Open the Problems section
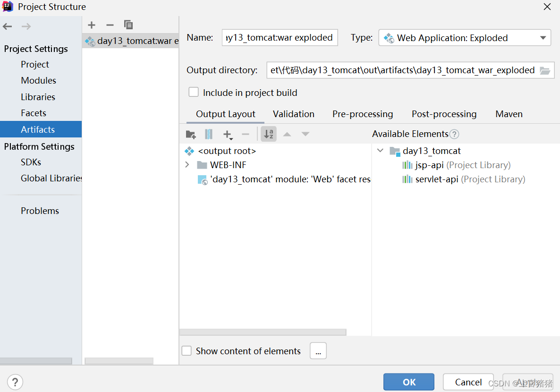 click(x=41, y=211)
